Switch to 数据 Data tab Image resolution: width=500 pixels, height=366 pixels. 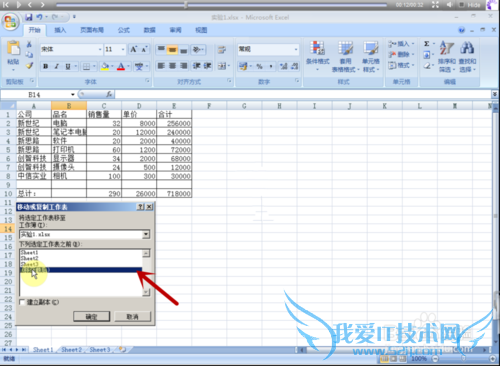click(x=150, y=30)
